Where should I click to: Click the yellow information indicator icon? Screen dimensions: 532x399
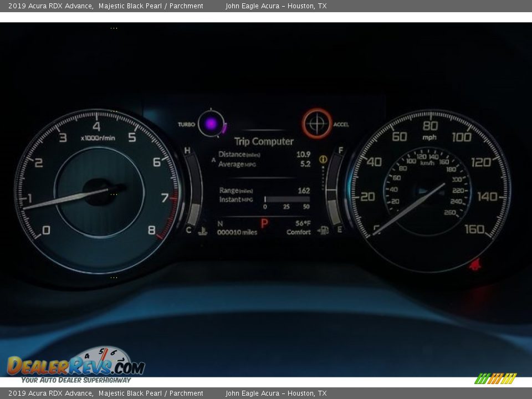click(x=323, y=160)
